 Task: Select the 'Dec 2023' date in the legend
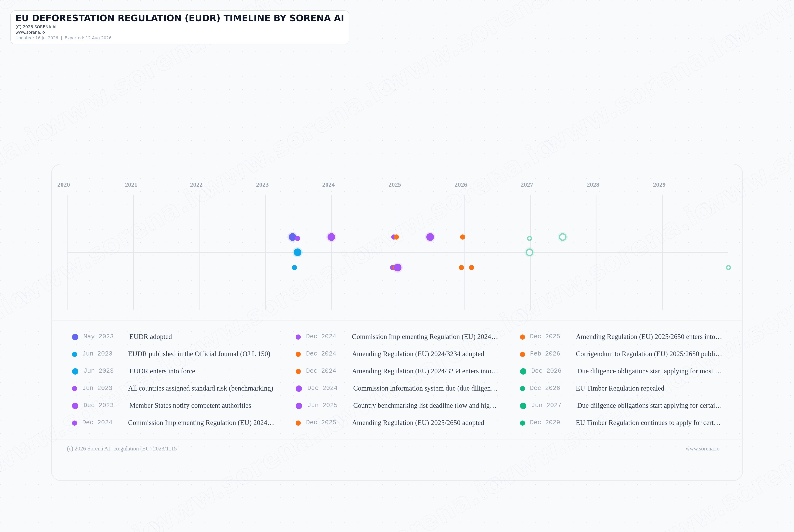pyautogui.click(x=98, y=405)
